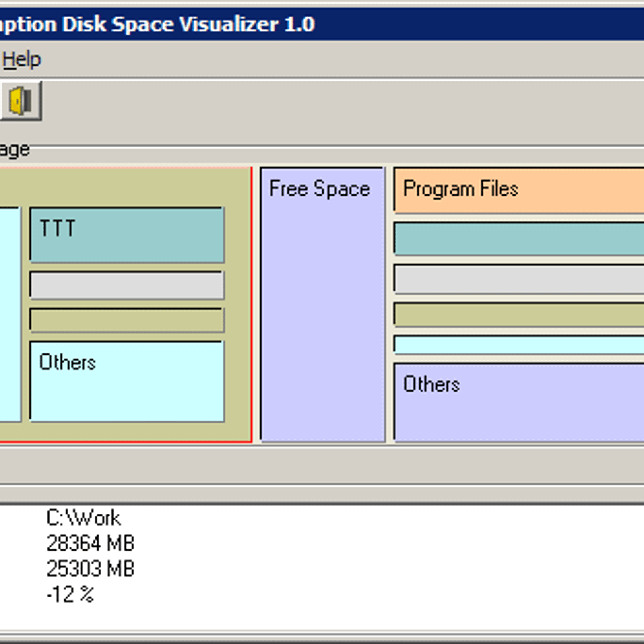
Task: Open the Help menu
Action: click(x=21, y=60)
